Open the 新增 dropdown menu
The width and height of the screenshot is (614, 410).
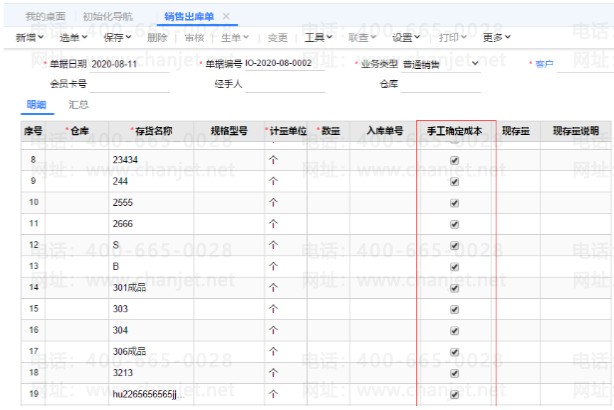(x=30, y=38)
